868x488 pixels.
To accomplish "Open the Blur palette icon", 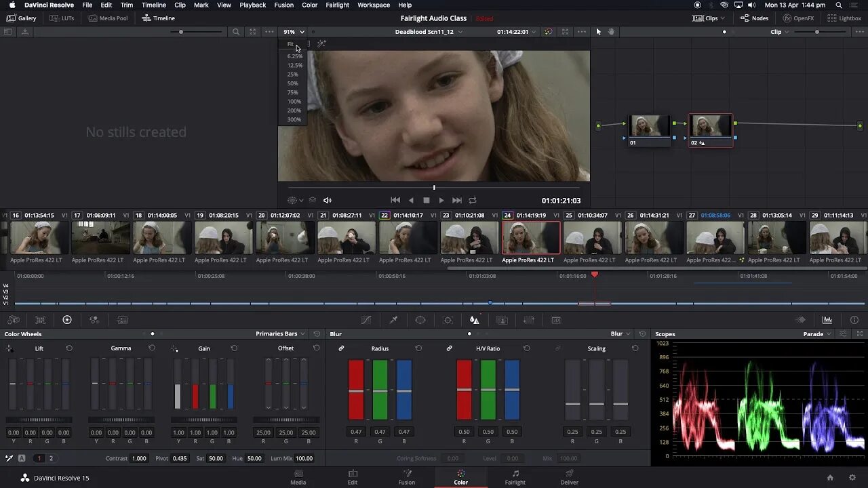I will (475, 320).
